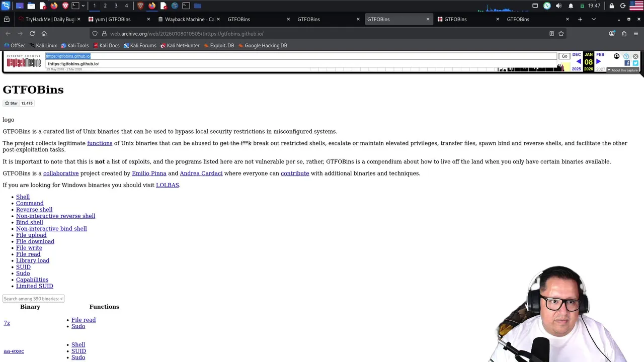
Task: Select the running terminal window in taskbar
Action: [x=186, y=6]
